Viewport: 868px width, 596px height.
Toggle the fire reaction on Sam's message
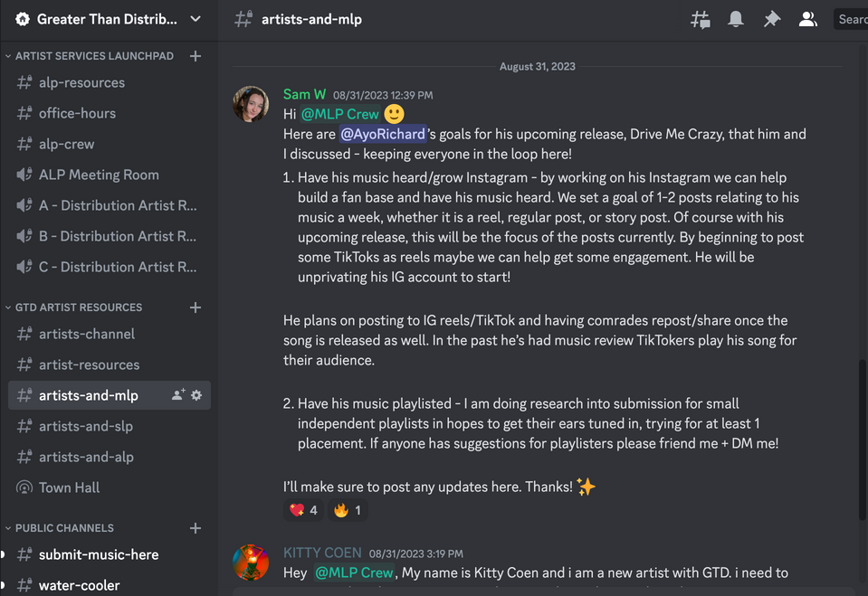tap(348, 510)
